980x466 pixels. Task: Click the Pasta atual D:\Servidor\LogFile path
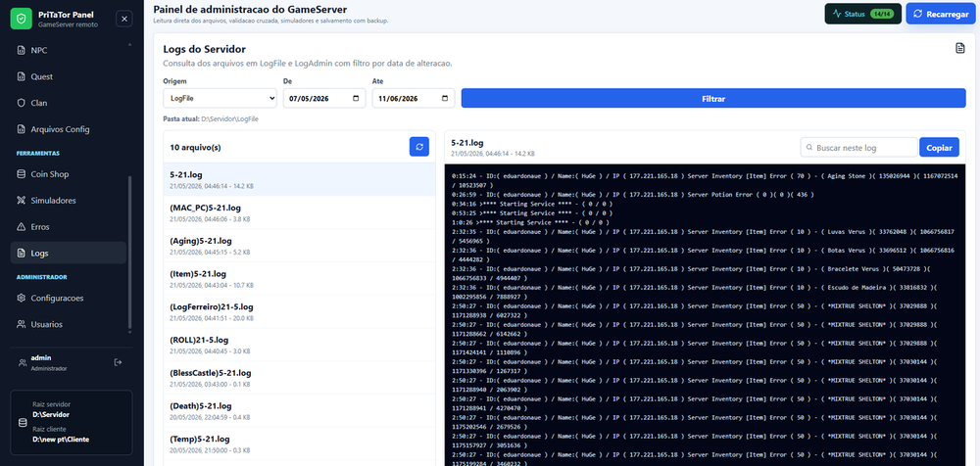211,118
